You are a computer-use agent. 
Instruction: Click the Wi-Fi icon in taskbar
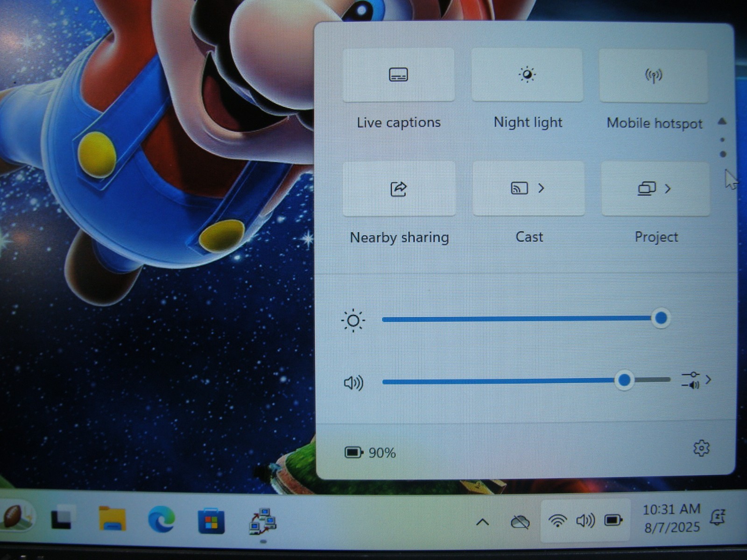[x=557, y=520]
